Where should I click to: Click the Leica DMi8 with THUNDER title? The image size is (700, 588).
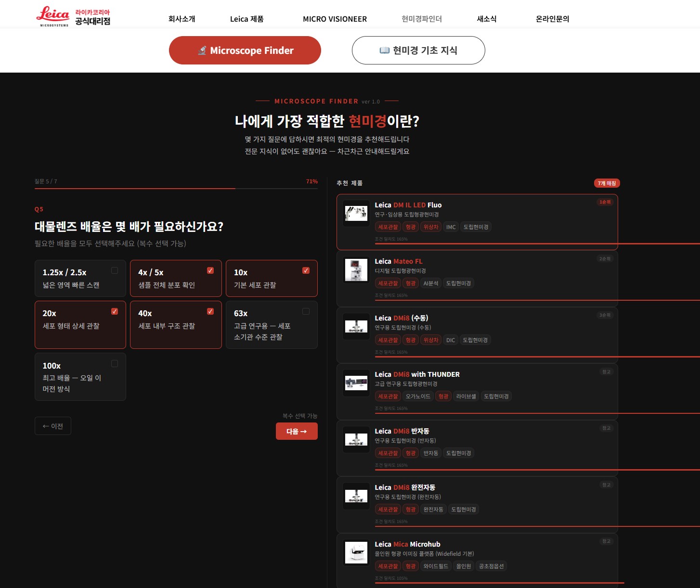point(417,374)
